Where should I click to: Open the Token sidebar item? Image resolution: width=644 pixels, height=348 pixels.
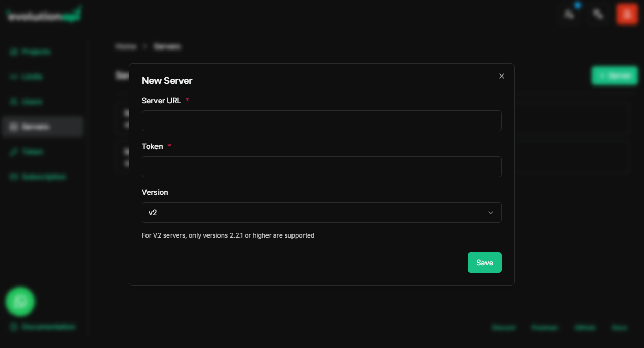[42, 152]
